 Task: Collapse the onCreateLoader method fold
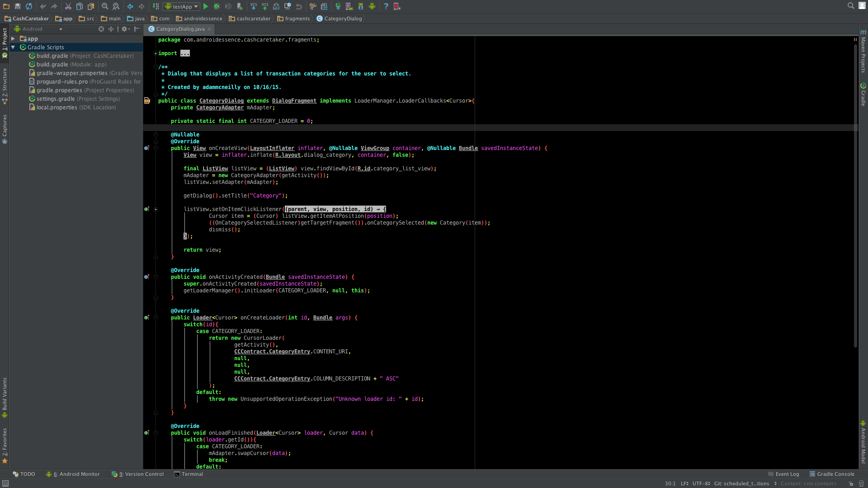coord(156,318)
